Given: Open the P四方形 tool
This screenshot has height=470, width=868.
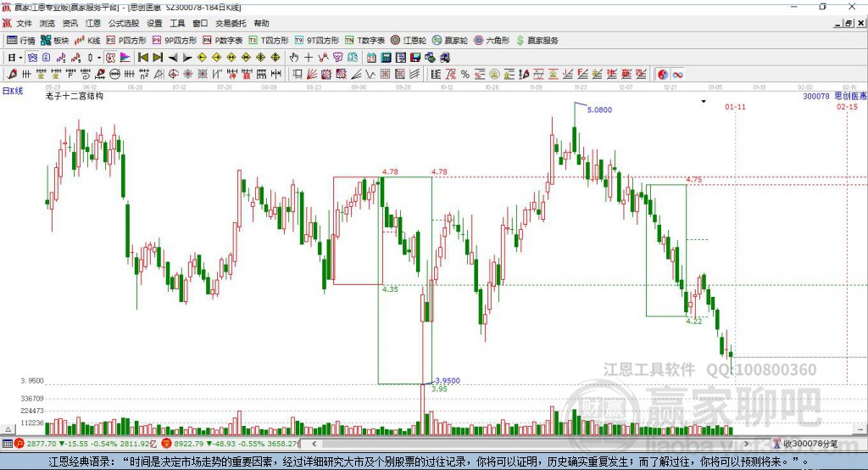Looking at the screenshot, I should click(126, 41).
